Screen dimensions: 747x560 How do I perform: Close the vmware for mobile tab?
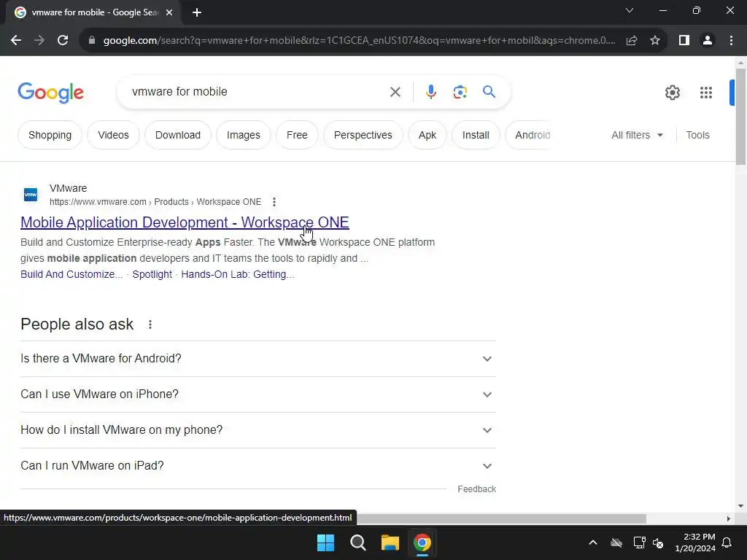[x=169, y=13]
